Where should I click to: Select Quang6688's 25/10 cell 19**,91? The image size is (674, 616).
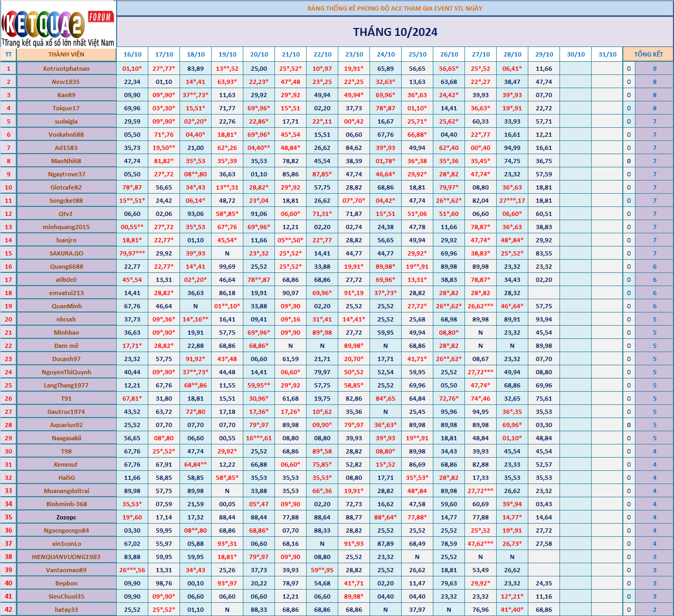pos(417,267)
